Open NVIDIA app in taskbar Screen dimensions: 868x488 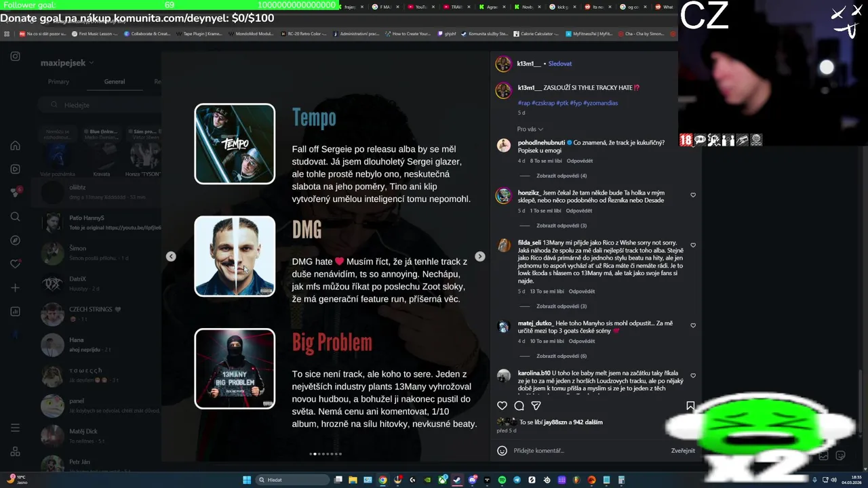coord(427,480)
